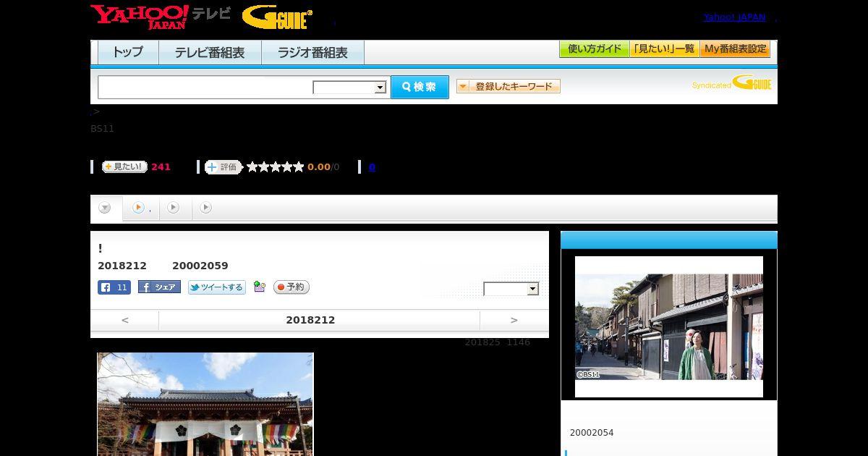Open My番組表設定 button

coord(735,49)
